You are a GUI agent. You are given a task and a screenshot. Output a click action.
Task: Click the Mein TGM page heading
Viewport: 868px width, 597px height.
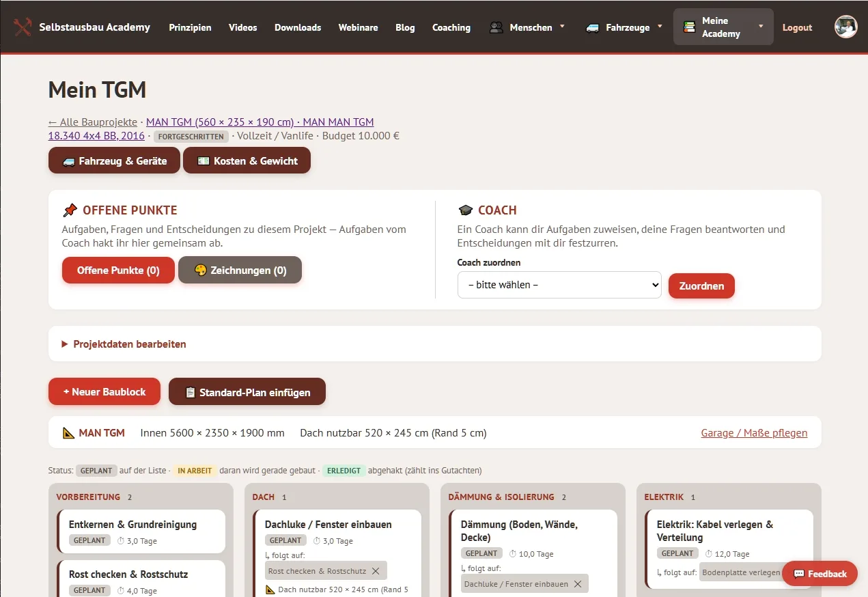point(97,89)
